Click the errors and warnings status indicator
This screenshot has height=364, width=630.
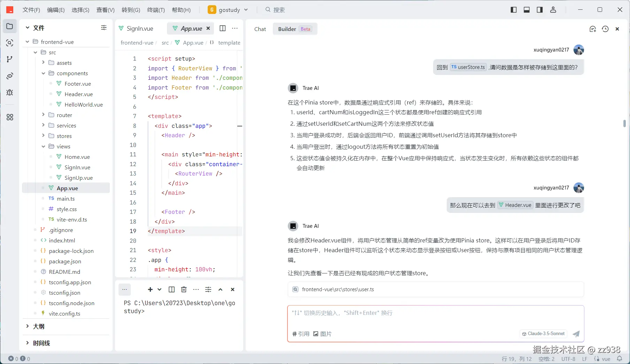pos(19,359)
